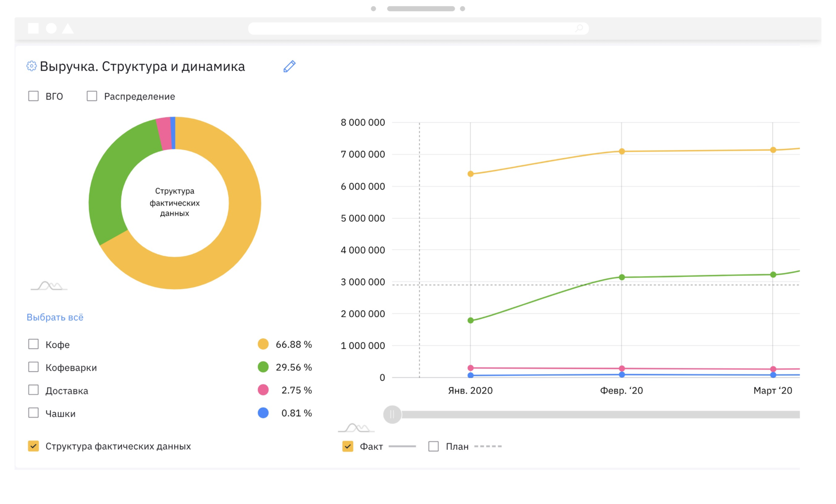The image size is (836, 504).
Task: Toggle the Распределение checkbox
Action: pos(92,96)
